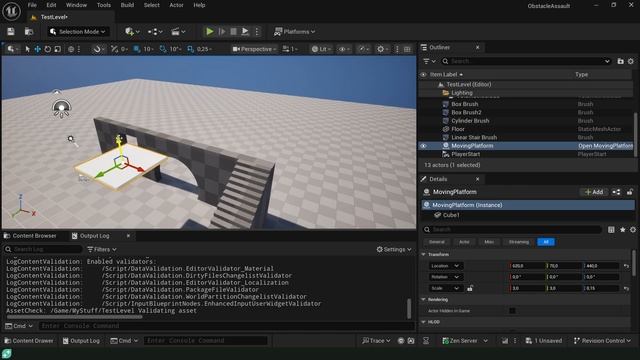The height and width of the screenshot is (360, 640).
Task: Open the scale snap value 0.25 dropdown
Action: [204, 49]
